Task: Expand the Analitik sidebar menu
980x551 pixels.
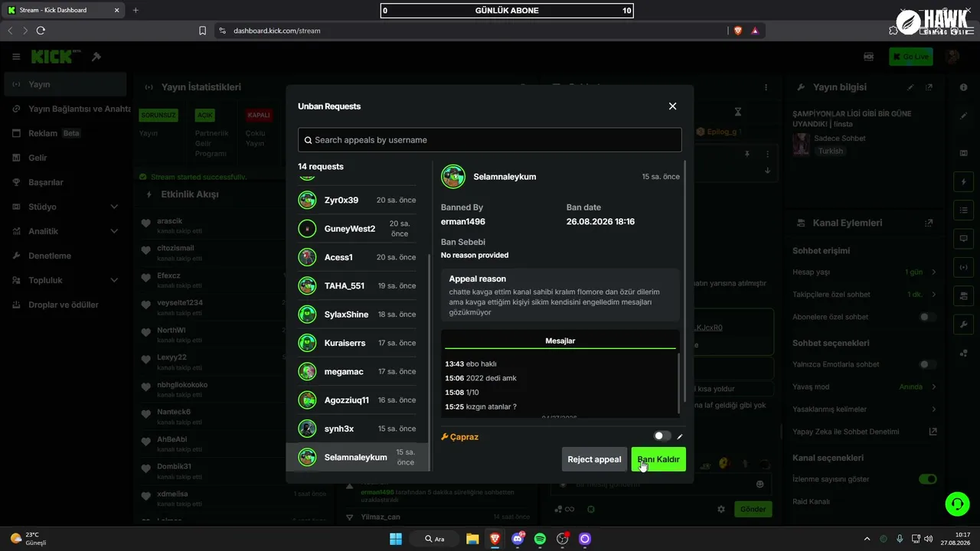Action: click(x=65, y=231)
